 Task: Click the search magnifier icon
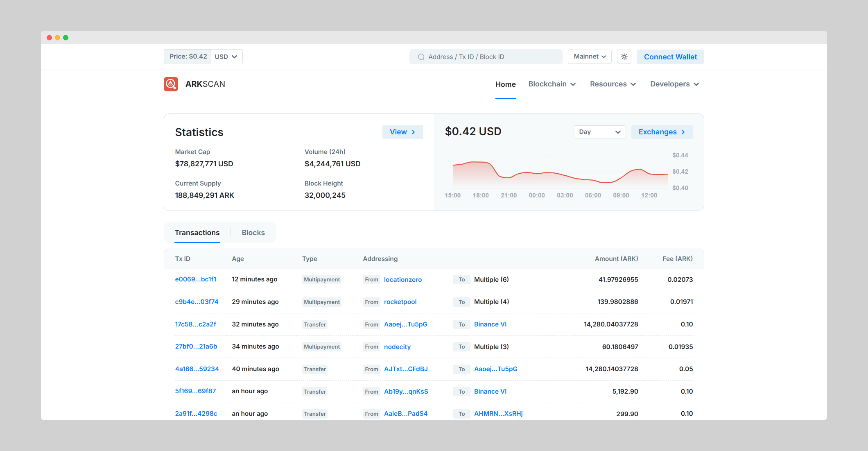pos(421,57)
